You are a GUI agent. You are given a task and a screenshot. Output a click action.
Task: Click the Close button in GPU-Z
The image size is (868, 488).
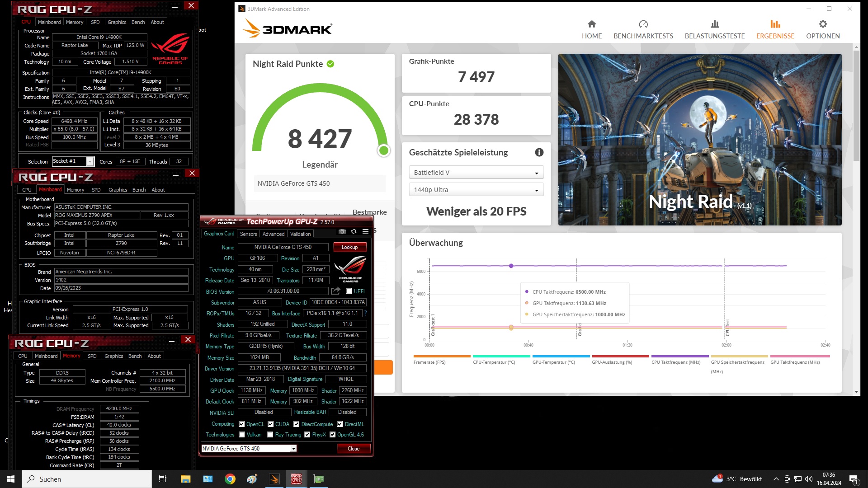click(354, 449)
